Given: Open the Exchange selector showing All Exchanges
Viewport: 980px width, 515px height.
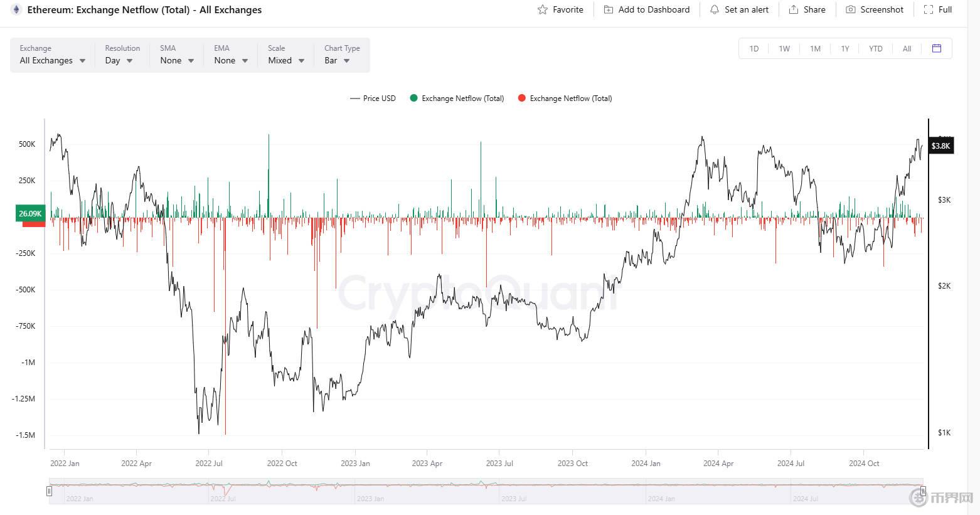Looking at the screenshot, I should (51, 60).
